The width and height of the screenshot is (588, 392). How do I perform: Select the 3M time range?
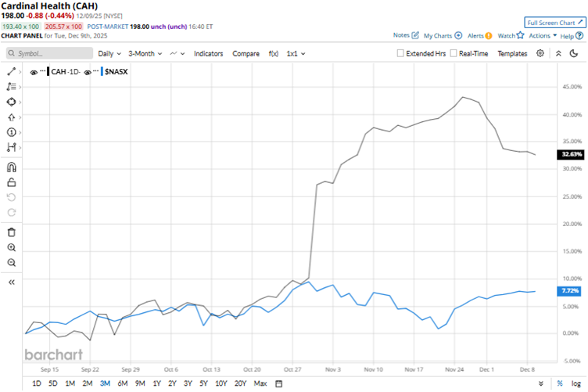pos(105,383)
